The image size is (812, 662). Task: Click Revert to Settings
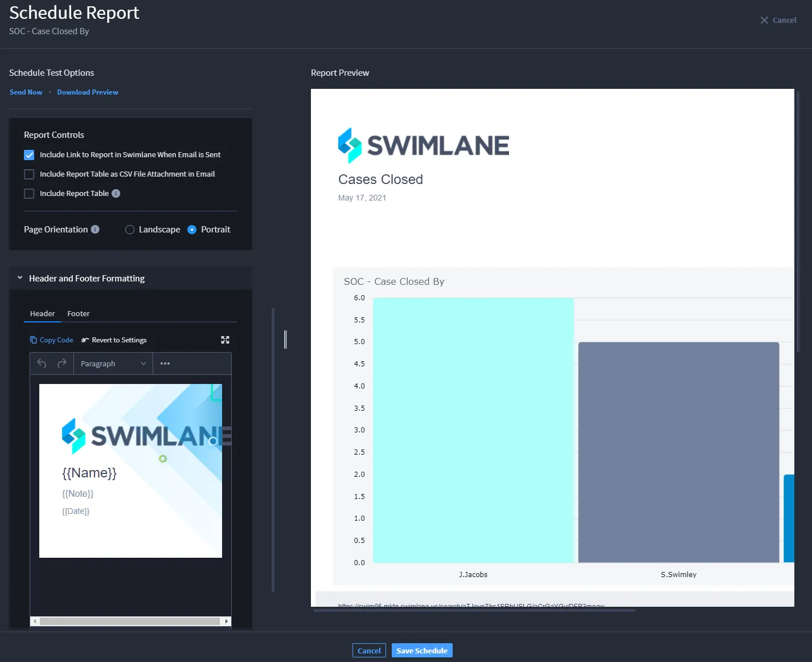[x=114, y=340]
